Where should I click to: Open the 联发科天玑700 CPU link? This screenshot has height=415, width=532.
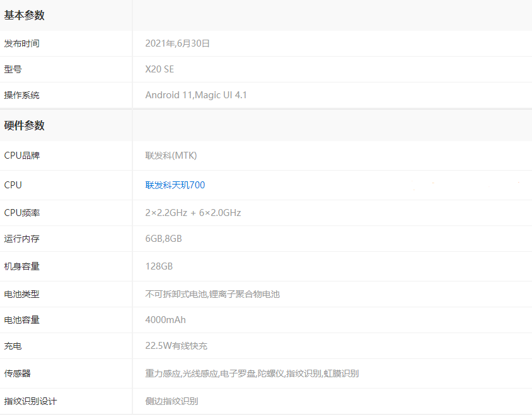click(175, 185)
